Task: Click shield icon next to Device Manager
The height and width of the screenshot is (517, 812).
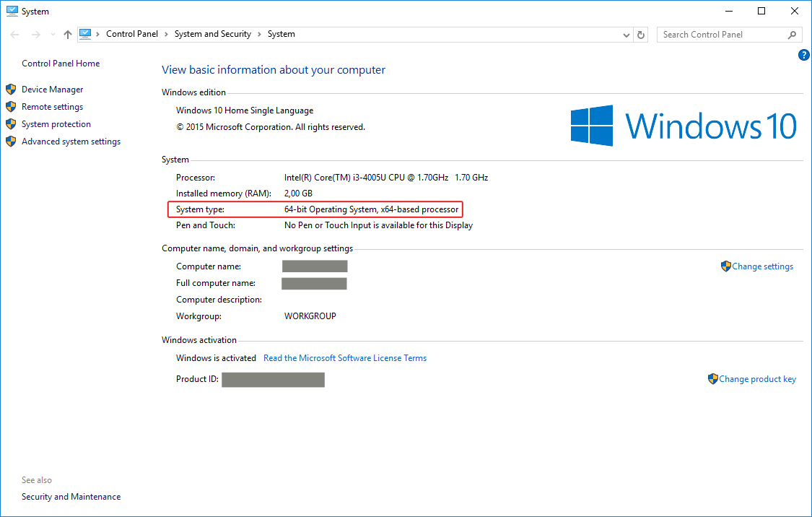Action: (11, 89)
